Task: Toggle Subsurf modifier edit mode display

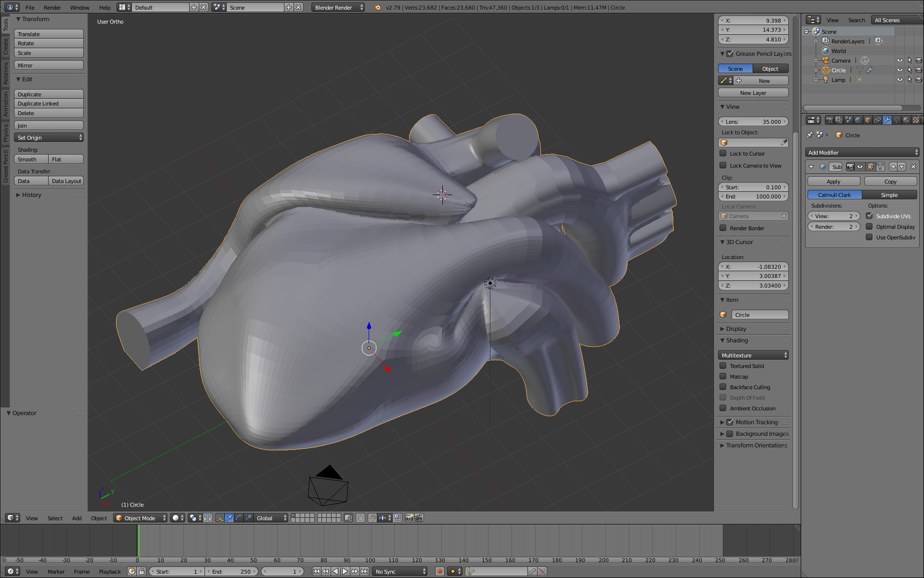Action: [870, 167]
